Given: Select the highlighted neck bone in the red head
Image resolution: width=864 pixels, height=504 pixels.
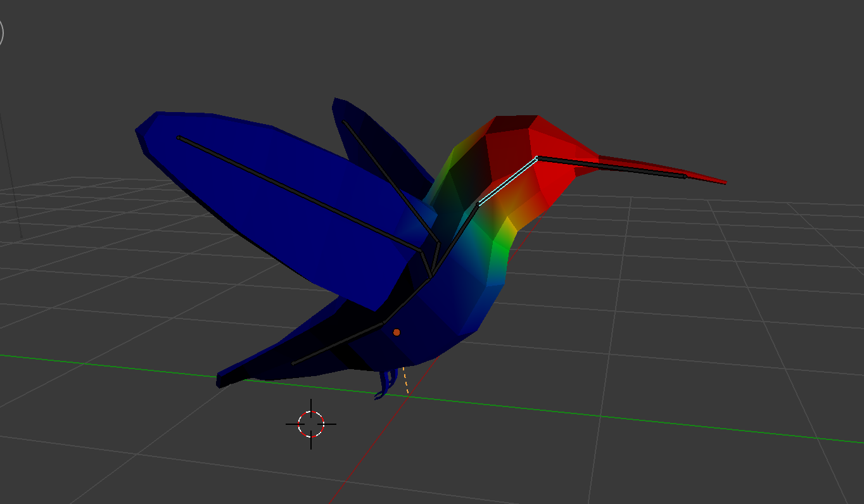Looking at the screenshot, I should point(507,180).
